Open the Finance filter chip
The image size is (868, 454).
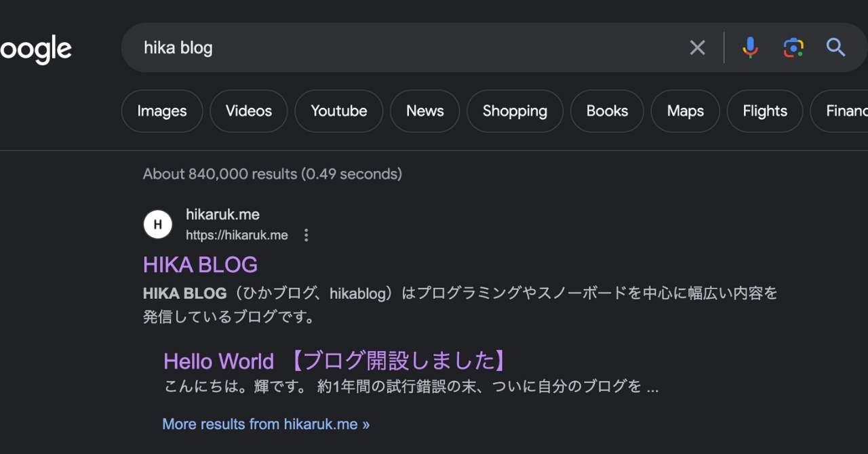(x=840, y=111)
